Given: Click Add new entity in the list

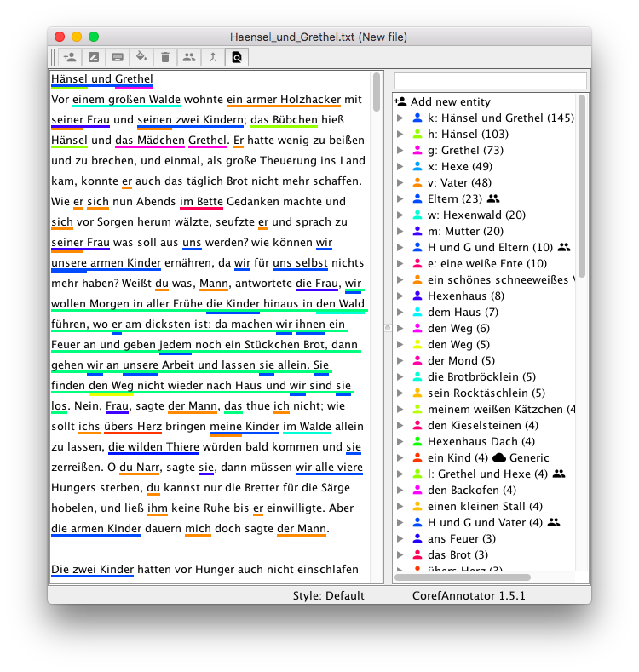Looking at the screenshot, I should 452,101.
